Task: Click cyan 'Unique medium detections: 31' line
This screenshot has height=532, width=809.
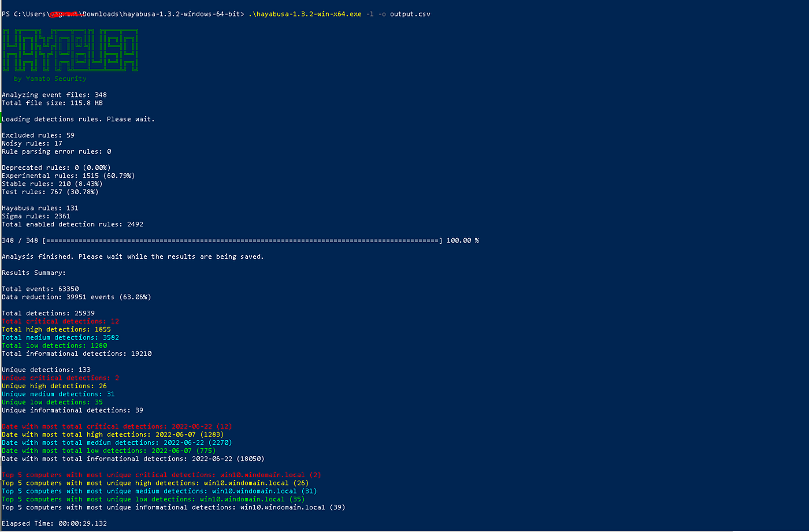Action: 58,394
